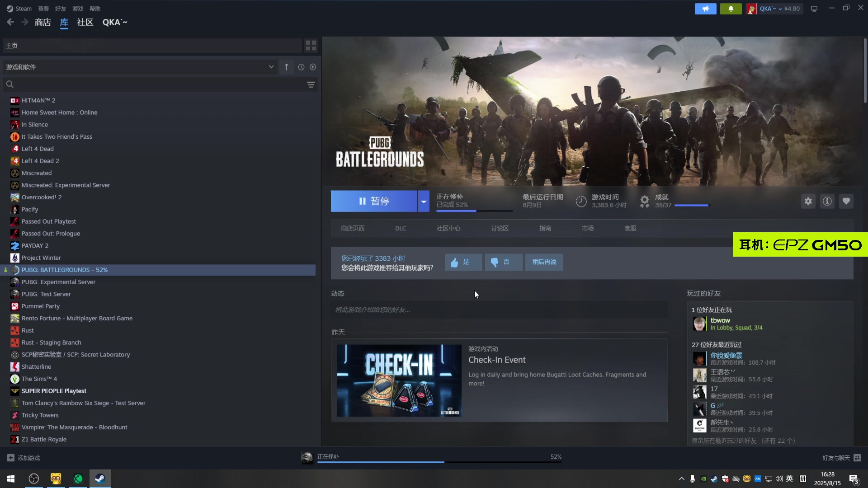Sort library ascending with the up arrow
The width and height of the screenshot is (868, 488).
click(287, 67)
